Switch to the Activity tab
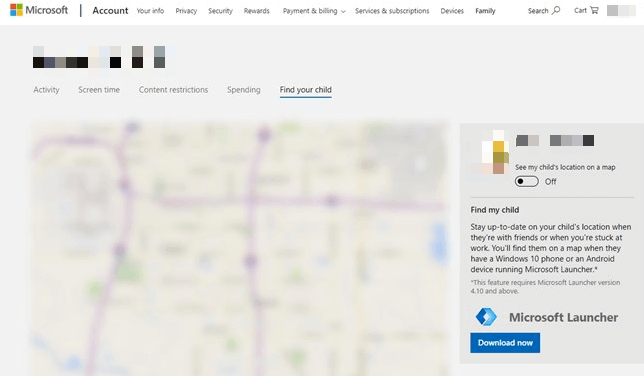This screenshot has width=644, height=376. point(46,90)
